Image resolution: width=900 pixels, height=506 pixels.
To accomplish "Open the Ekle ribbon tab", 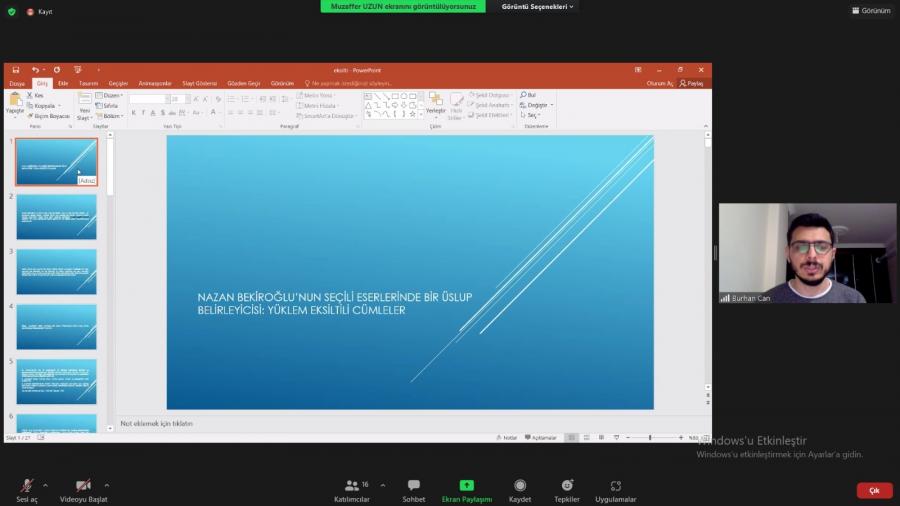I will 63,83.
